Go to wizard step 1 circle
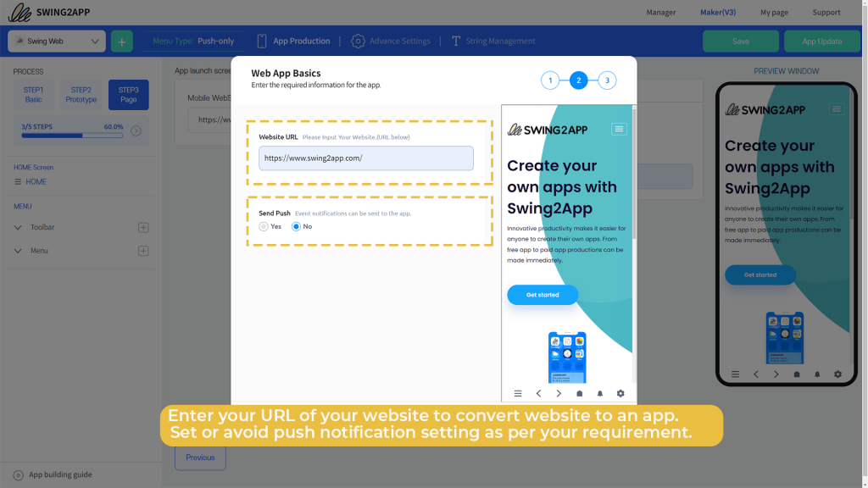The height and width of the screenshot is (488, 868). [550, 80]
